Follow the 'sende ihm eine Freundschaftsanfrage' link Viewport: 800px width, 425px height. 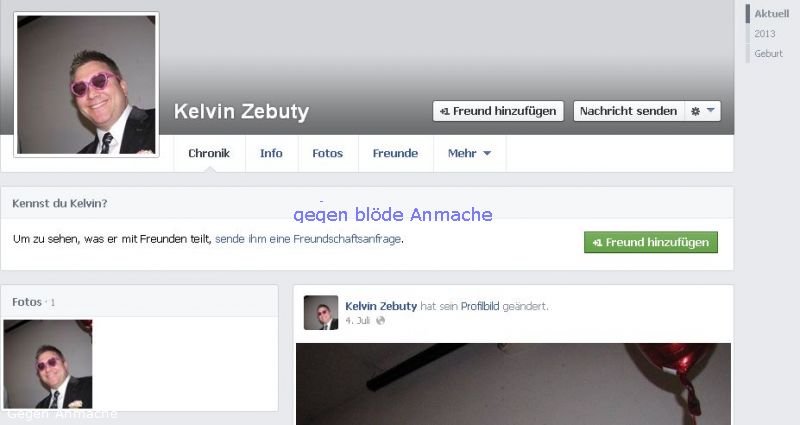click(308, 239)
